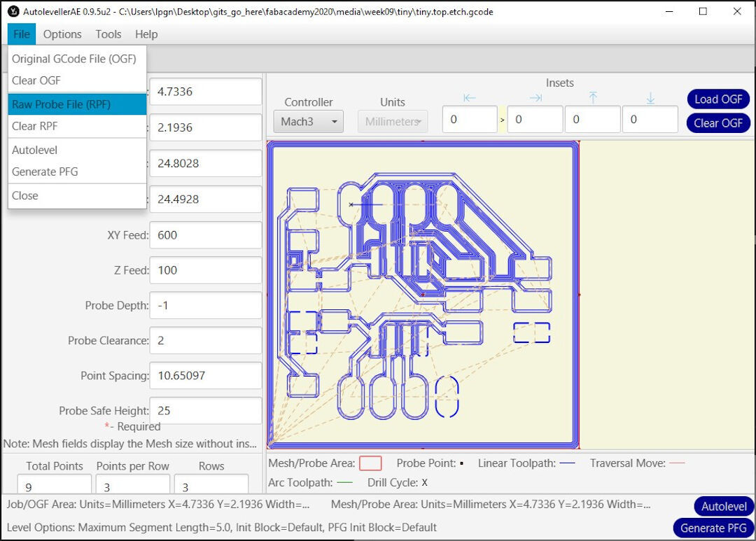Choose Autolevel from the File menu

pyautogui.click(x=77, y=150)
